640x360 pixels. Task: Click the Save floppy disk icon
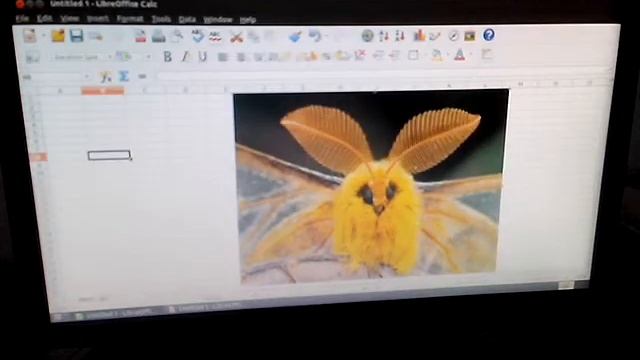[x=76, y=36]
